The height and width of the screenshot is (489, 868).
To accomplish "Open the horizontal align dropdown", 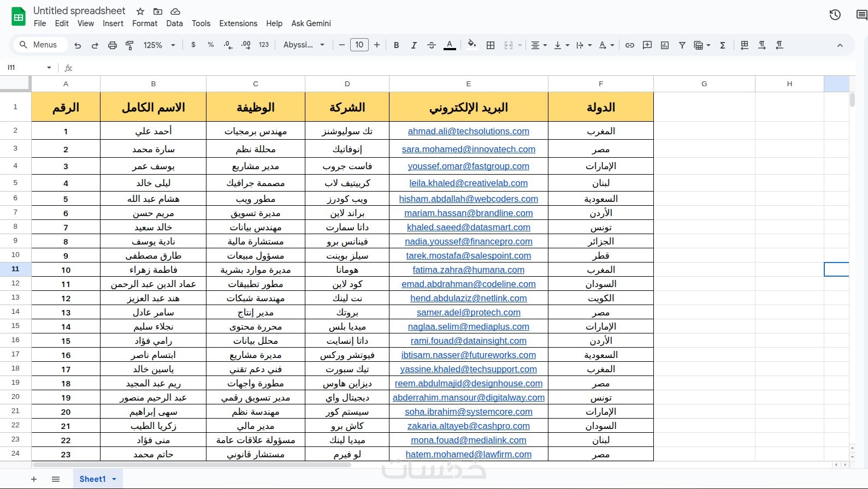I will point(539,45).
